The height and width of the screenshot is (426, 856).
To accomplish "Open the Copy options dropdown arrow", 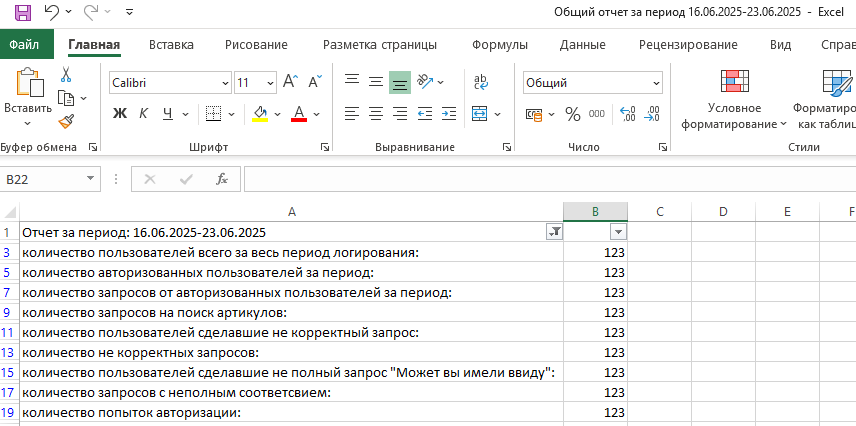I will pyautogui.click(x=84, y=98).
